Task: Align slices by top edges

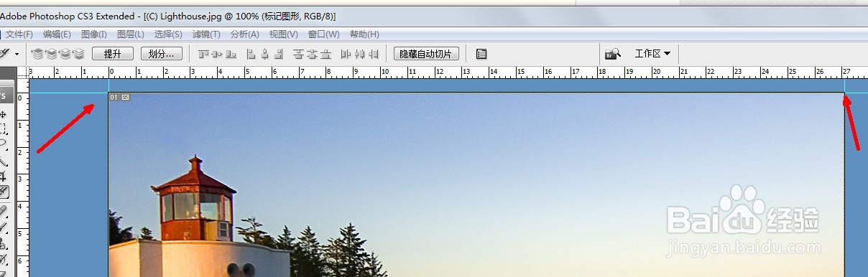Action: [204, 54]
